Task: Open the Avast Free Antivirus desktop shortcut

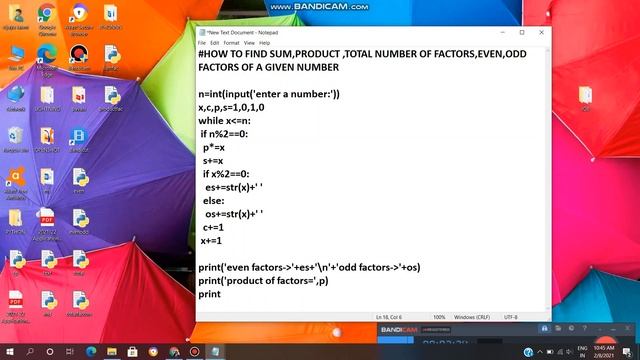Action: coord(16,183)
